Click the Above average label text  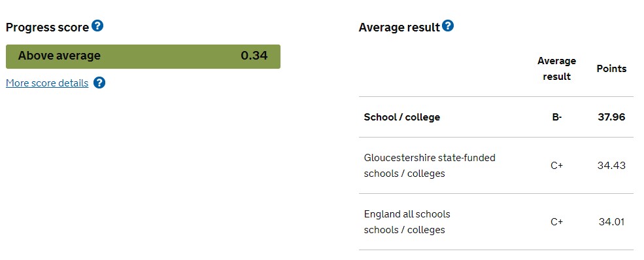click(x=59, y=56)
